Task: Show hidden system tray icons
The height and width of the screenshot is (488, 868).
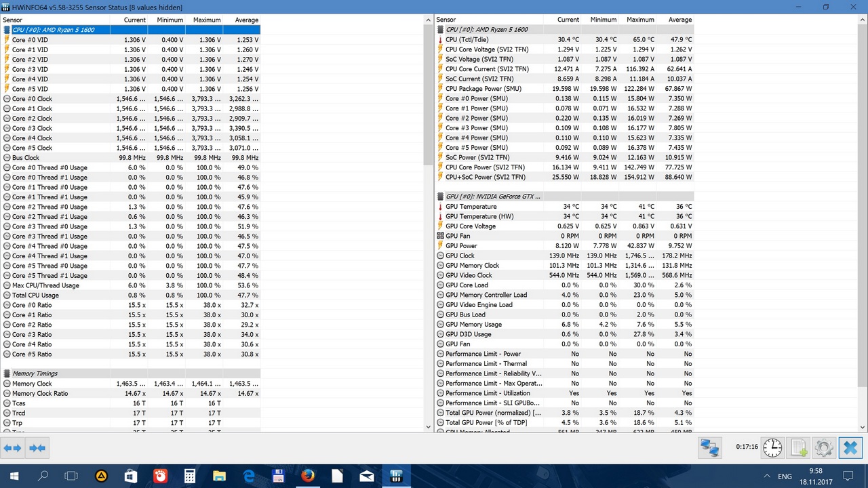Action: click(767, 476)
